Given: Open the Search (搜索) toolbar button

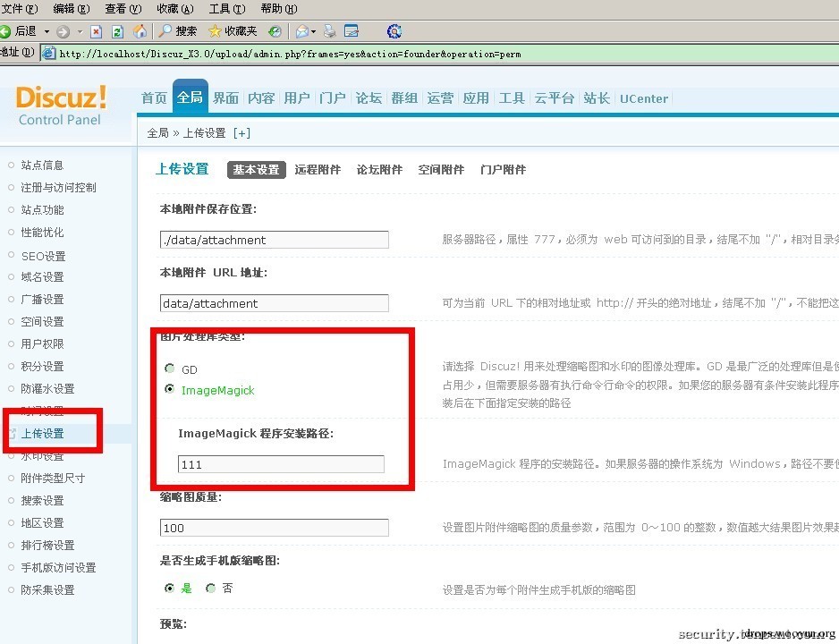Looking at the screenshot, I should pos(178,31).
